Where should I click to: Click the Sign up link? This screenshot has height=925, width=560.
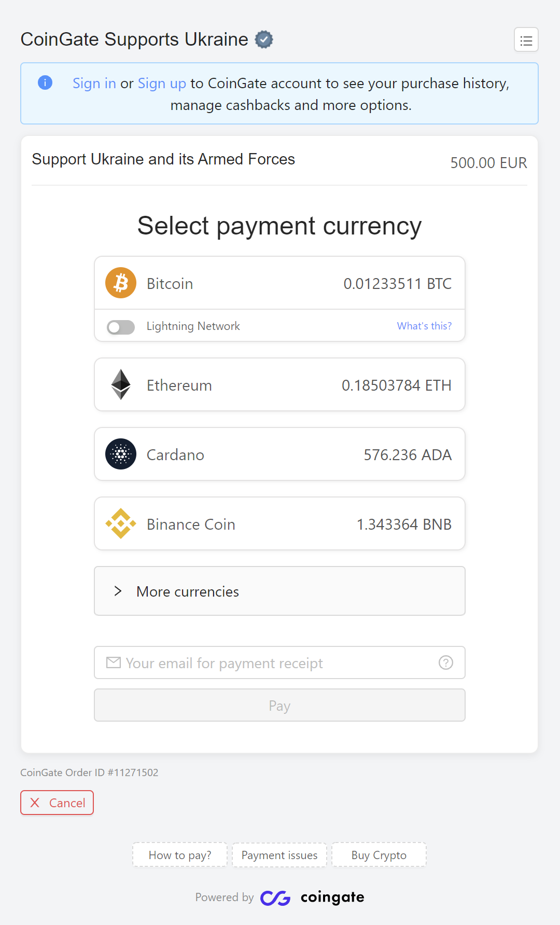[162, 84]
